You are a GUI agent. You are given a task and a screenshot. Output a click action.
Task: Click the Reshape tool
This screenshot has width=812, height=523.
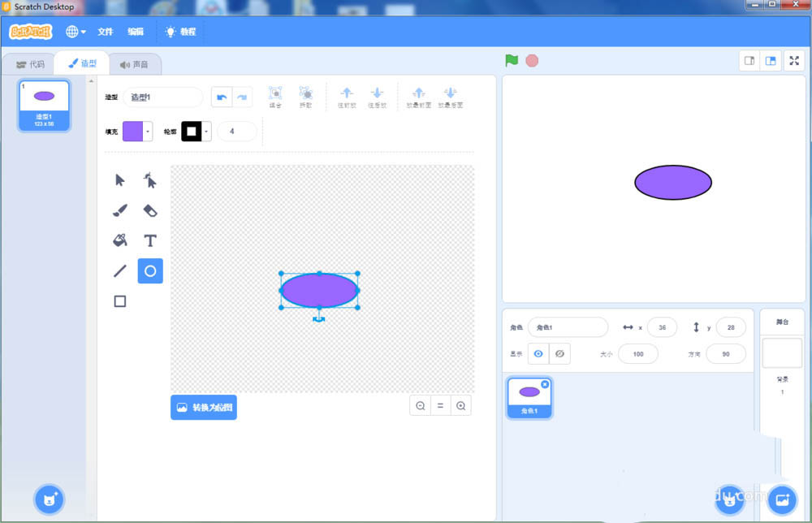point(149,179)
